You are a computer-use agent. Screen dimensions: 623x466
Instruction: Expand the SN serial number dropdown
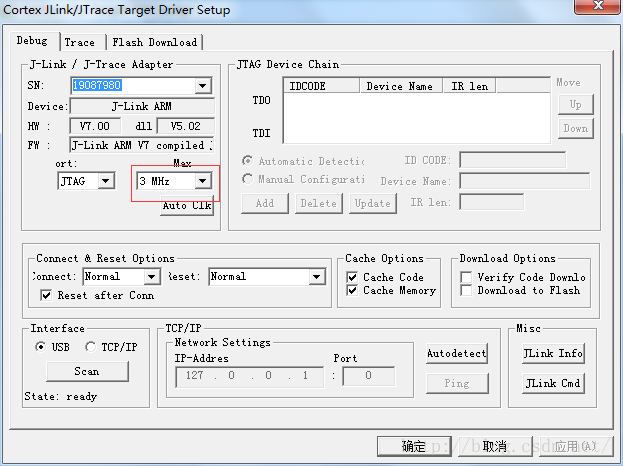coord(203,85)
